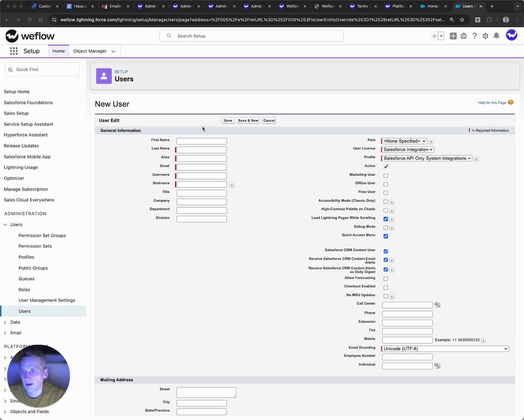Open the Object Manager tab
Viewport: 524px width, 420px height.
pos(90,51)
